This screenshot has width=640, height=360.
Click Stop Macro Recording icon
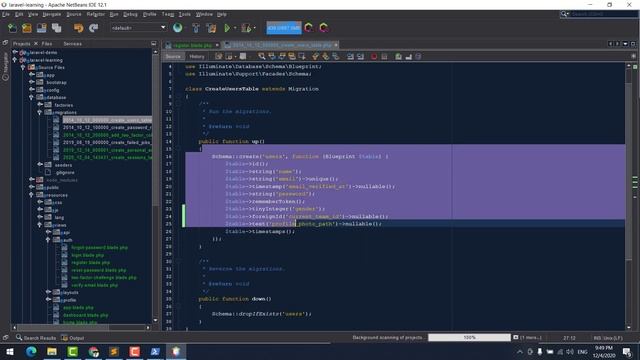384,56
